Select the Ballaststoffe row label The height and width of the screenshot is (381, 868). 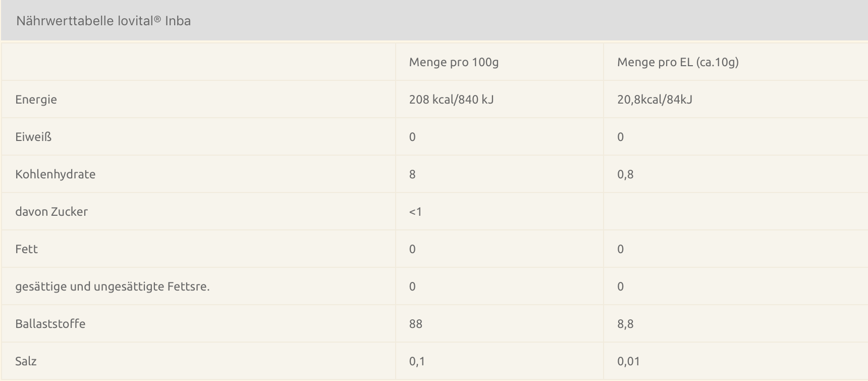tap(50, 324)
